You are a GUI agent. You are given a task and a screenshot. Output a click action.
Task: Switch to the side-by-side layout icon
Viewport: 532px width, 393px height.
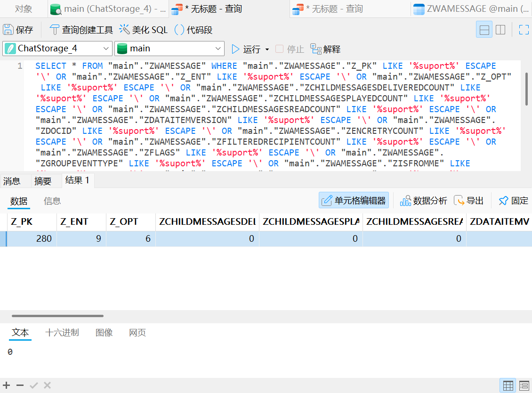coord(500,30)
